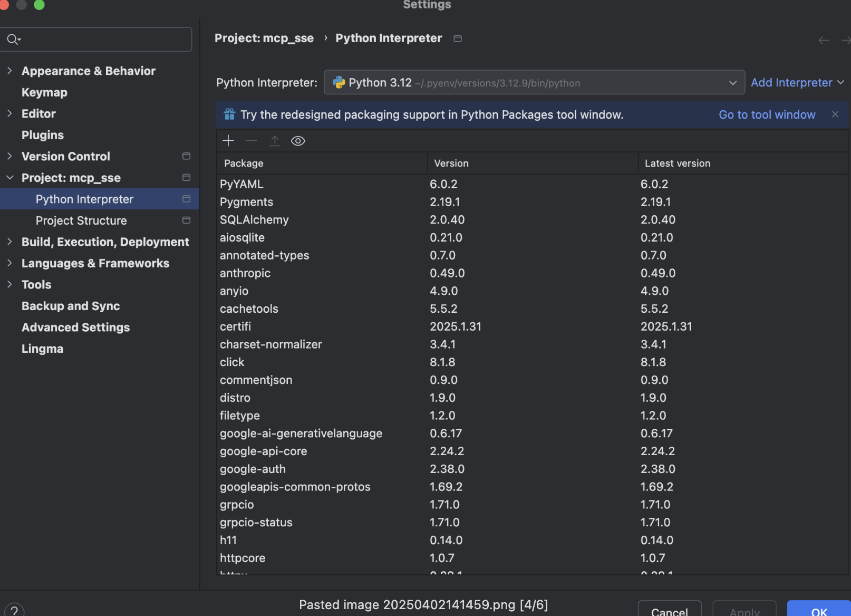This screenshot has width=851, height=616.
Task: Sort by Latest version column header
Action: click(x=742, y=163)
